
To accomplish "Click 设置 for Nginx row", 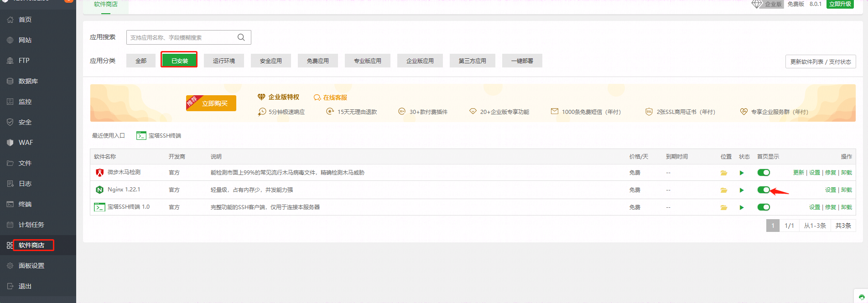I will (831, 190).
